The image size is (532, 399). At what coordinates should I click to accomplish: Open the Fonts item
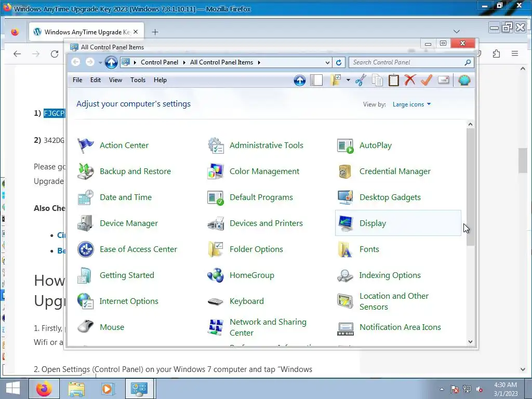point(358,249)
